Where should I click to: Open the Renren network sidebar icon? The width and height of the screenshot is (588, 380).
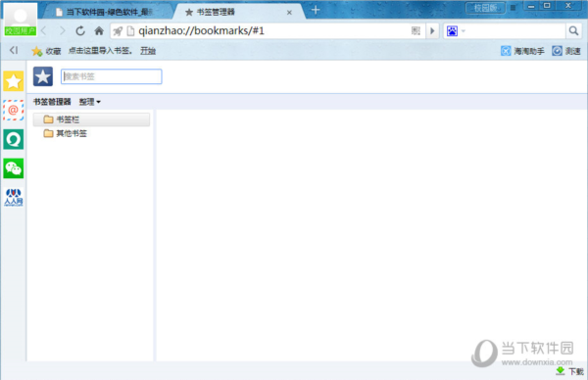tap(13, 197)
